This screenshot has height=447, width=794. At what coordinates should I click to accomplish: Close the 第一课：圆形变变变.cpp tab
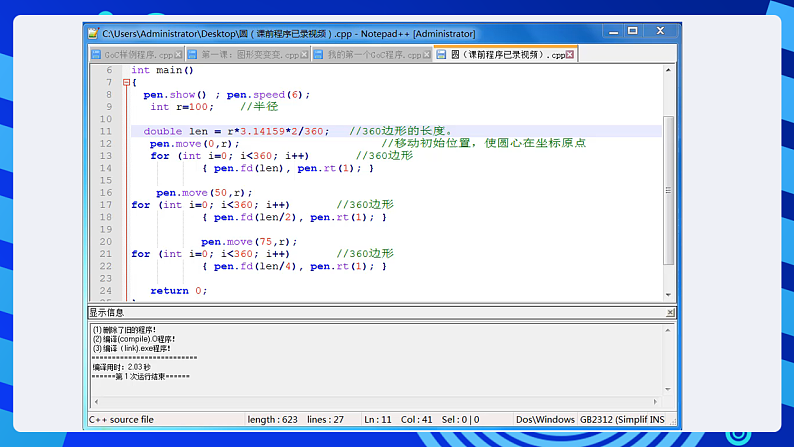pos(305,55)
